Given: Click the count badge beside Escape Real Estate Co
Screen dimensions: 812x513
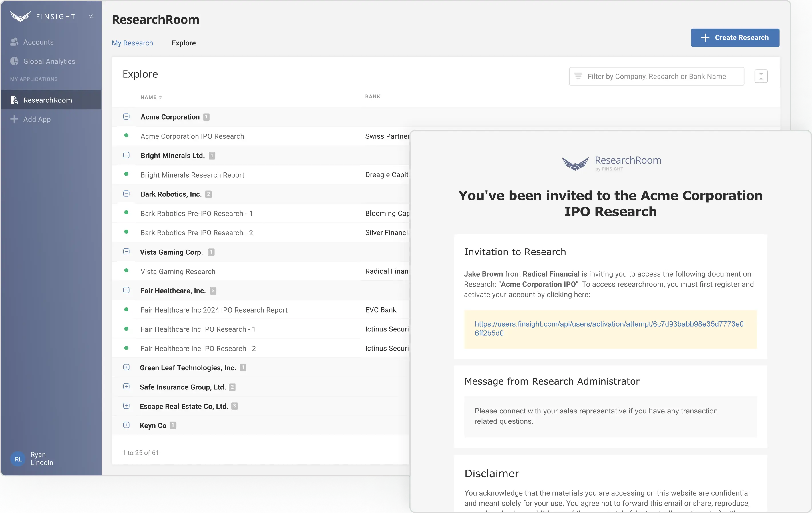Looking at the screenshot, I should click(x=234, y=406).
